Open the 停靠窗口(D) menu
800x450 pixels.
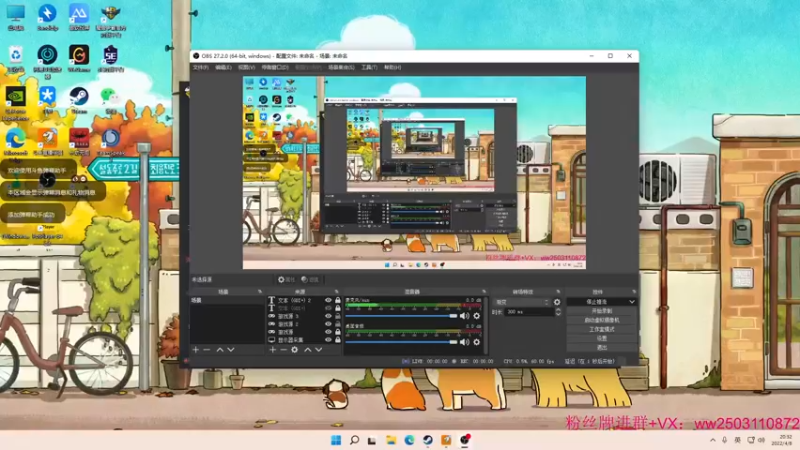coord(275,67)
